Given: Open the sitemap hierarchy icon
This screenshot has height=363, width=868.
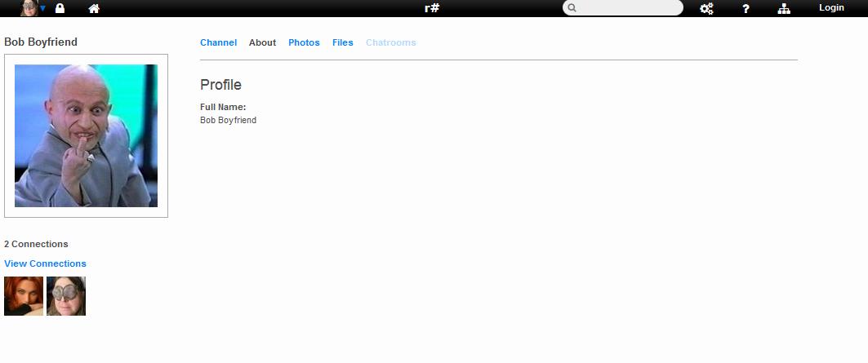Looking at the screenshot, I should point(784,8).
